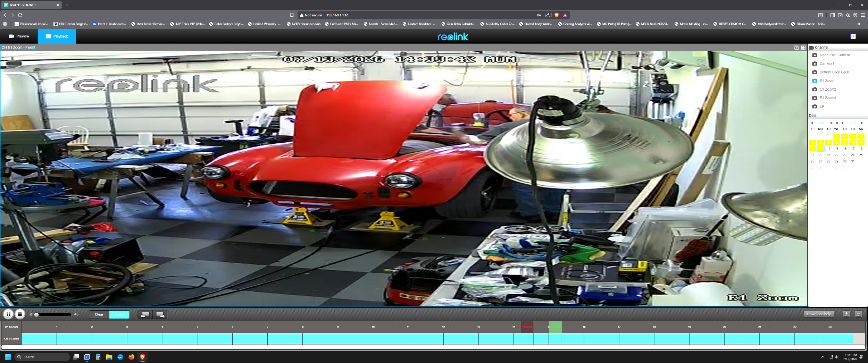Collapse the right side panel arrow
Screen dimensions: 868x363
(853, 36)
